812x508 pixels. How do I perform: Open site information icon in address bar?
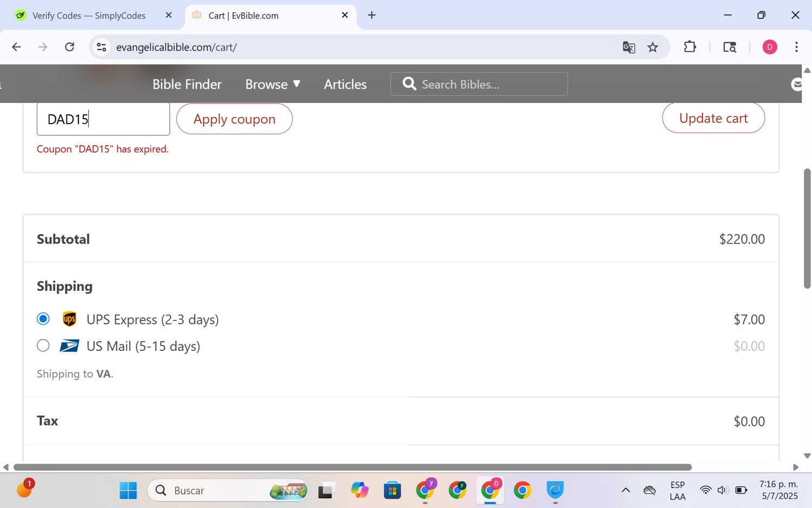click(101, 47)
